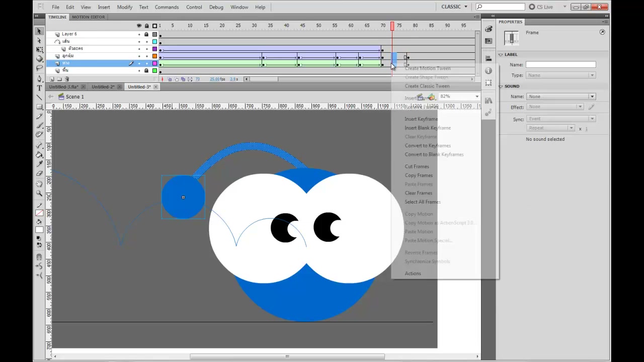Open the stroke color swatch
The image size is (644, 362).
pyautogui.click(x=39, y=213)
